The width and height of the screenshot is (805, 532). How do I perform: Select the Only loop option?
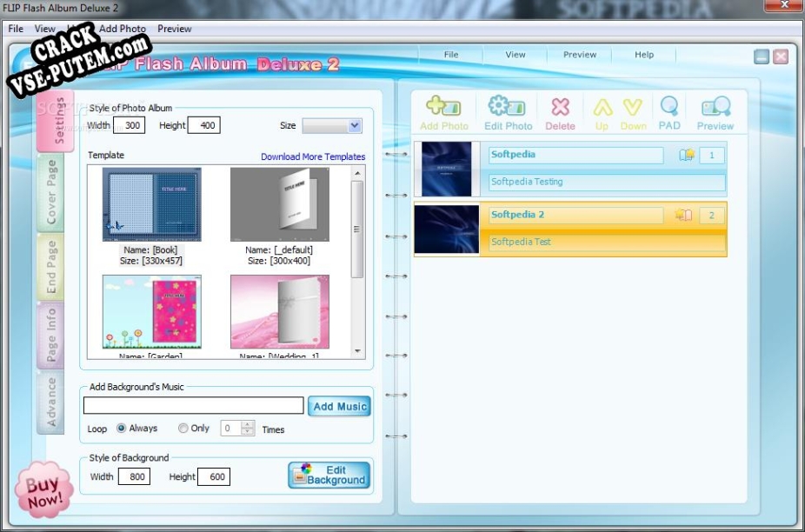(183, 429)
